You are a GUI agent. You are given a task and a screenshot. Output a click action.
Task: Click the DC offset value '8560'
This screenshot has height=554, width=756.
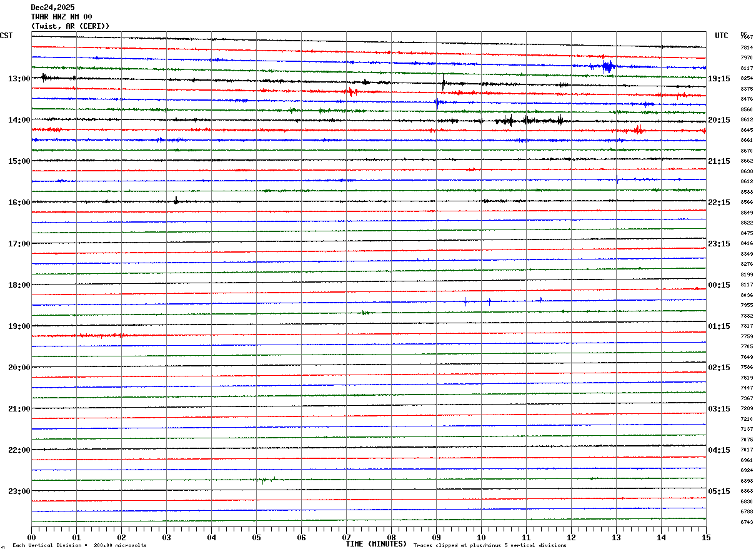coord(747,109)
